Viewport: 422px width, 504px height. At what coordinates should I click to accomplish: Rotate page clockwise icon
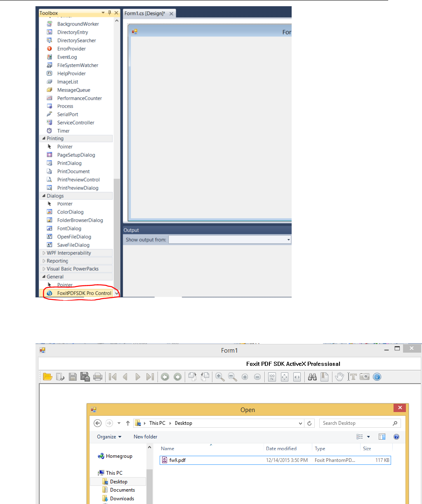coord(193,377)
